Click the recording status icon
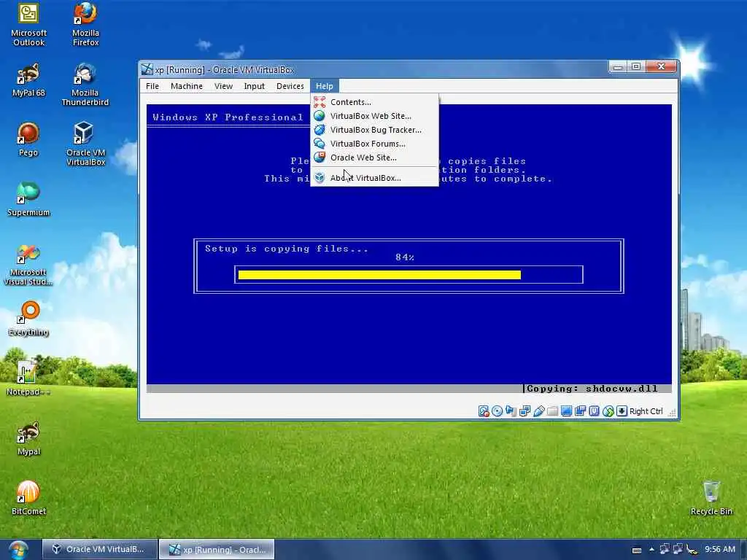The height and width of the screenshot is (560, 747). 580,411
